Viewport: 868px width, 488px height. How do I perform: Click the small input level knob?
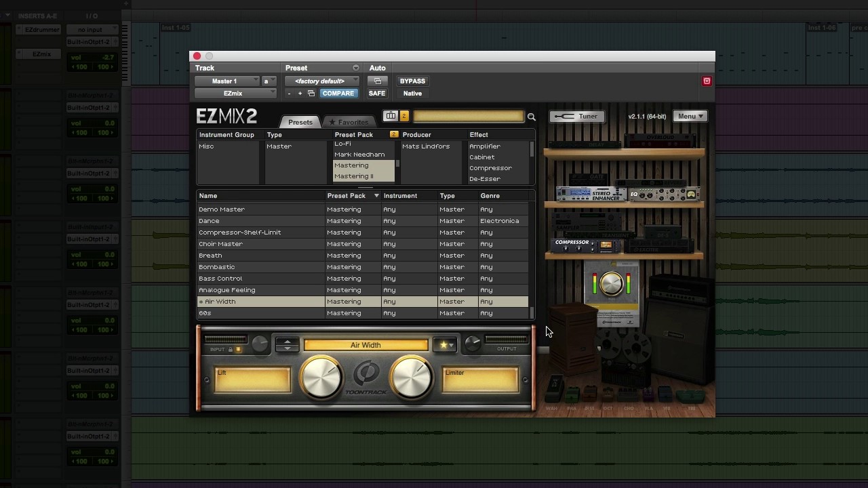260,345
